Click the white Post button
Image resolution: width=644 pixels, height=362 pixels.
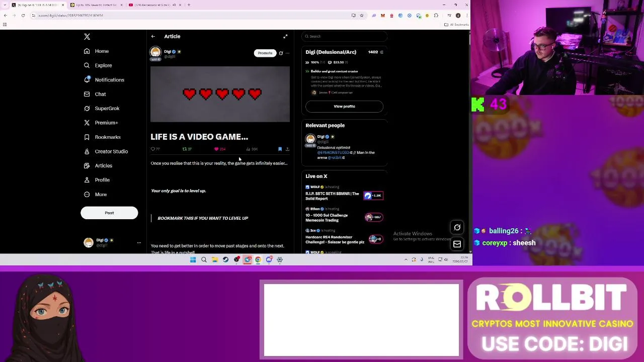pos(109,213)
